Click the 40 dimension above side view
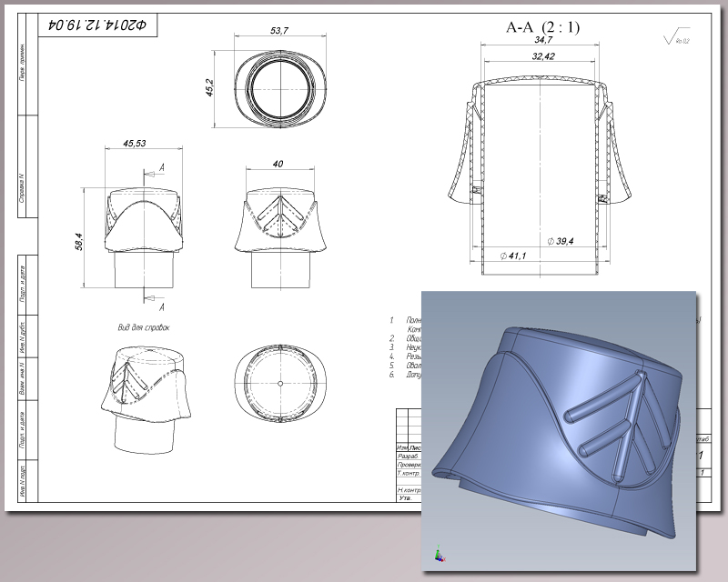 pos(278,164)
